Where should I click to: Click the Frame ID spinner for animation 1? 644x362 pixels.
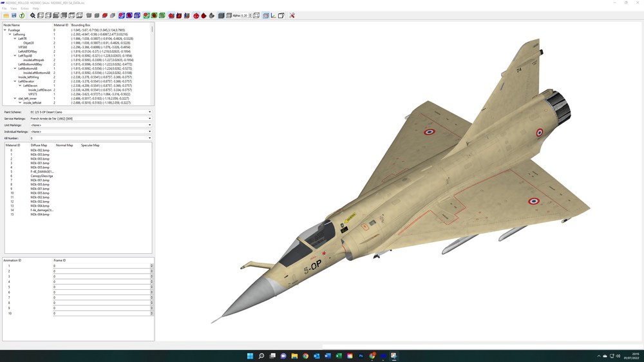pos(151,266)
